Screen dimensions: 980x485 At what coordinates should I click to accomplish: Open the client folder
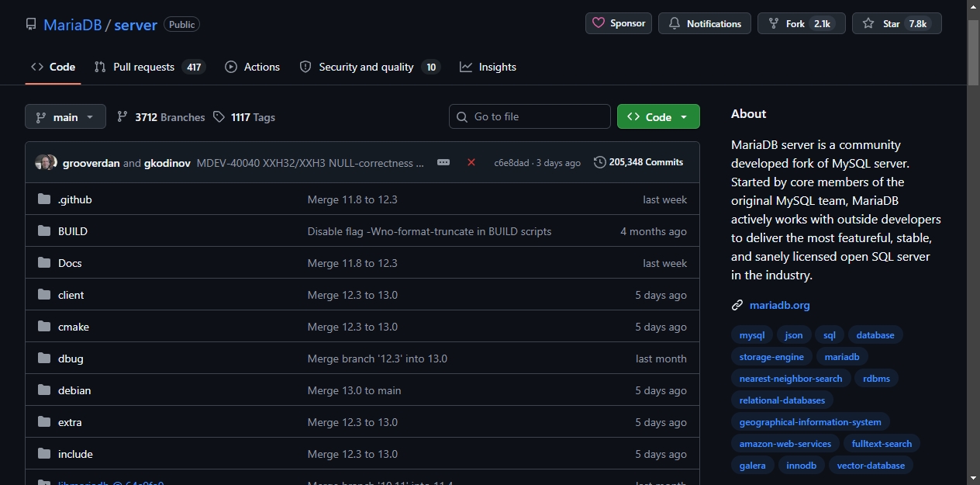coord(71,295)
